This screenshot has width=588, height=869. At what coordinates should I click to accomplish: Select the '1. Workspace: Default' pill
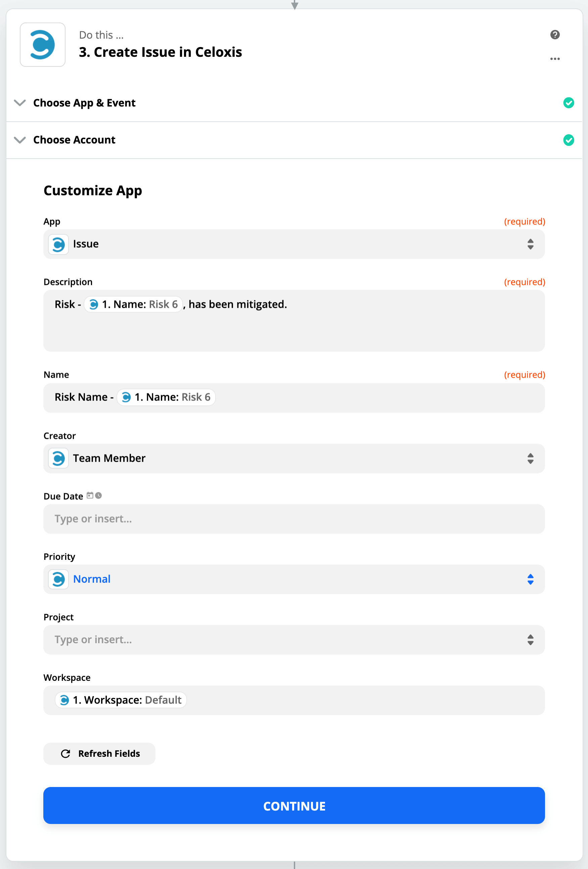point(121,700)
